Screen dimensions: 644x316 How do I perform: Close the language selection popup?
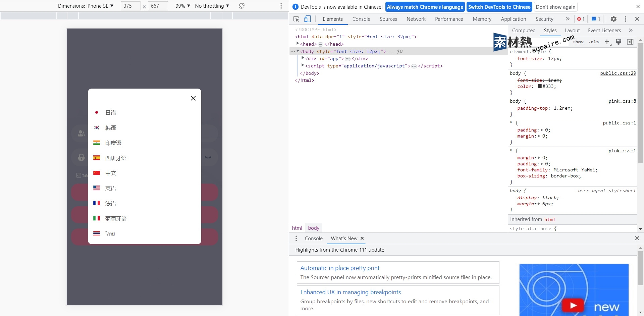pos(193,98)
